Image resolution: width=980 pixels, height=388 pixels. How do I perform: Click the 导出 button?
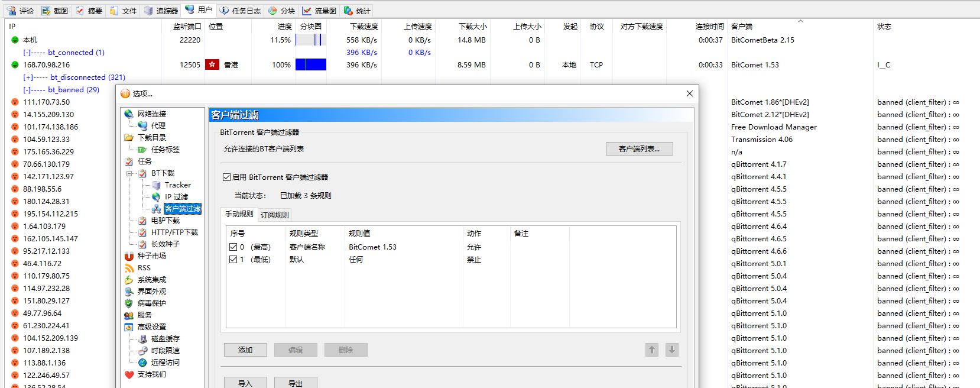tap(296, 383)
